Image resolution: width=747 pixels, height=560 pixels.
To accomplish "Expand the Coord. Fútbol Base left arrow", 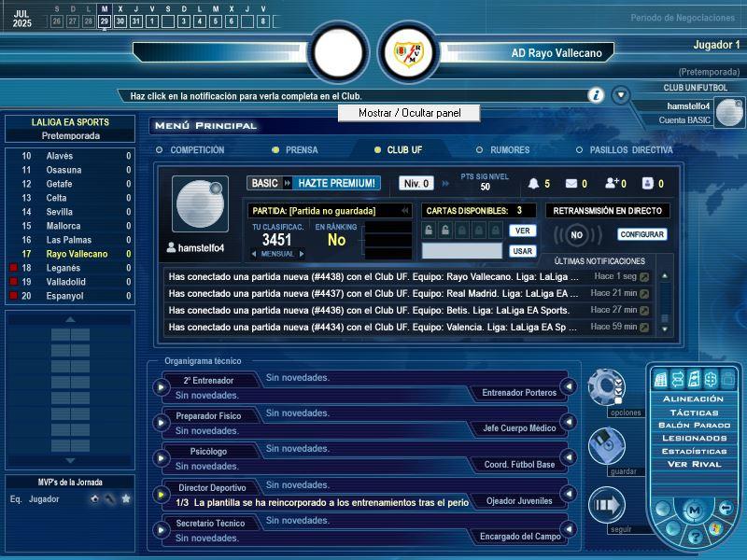I will 569,457.
